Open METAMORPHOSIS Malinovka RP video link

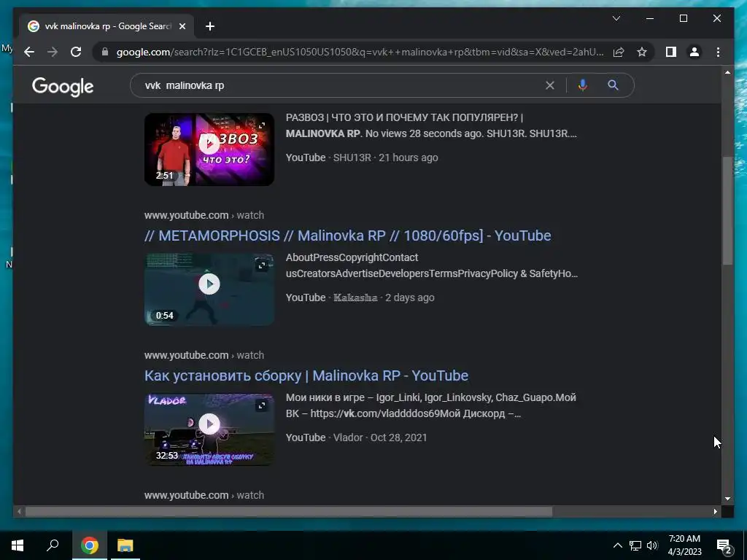[347, 236]
